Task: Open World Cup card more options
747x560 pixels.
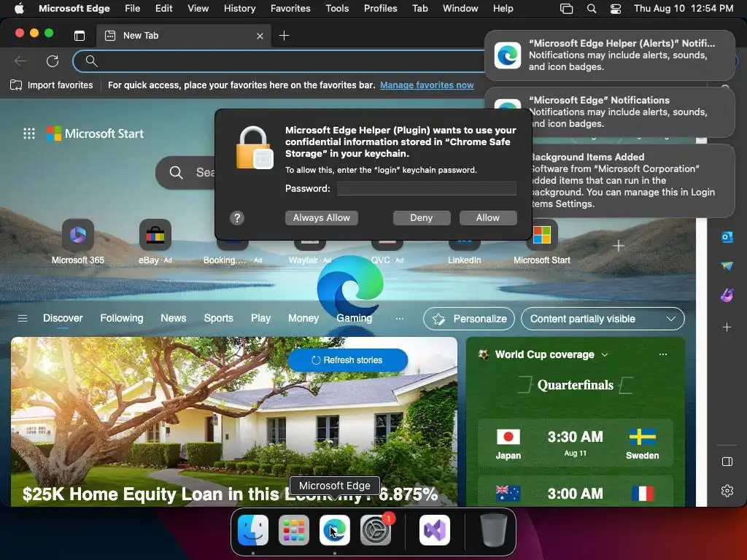Action: (662, 354)
